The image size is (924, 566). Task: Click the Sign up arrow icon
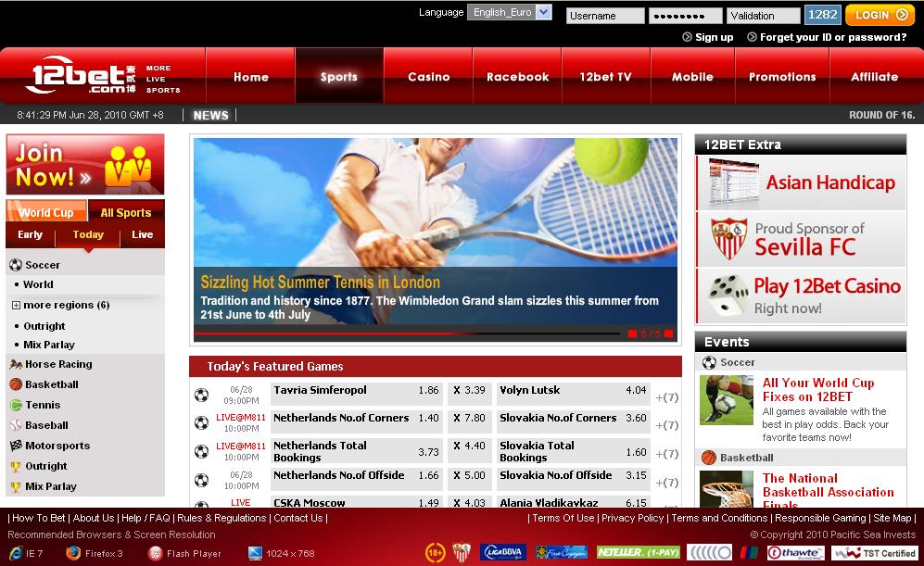pos(687,37)
